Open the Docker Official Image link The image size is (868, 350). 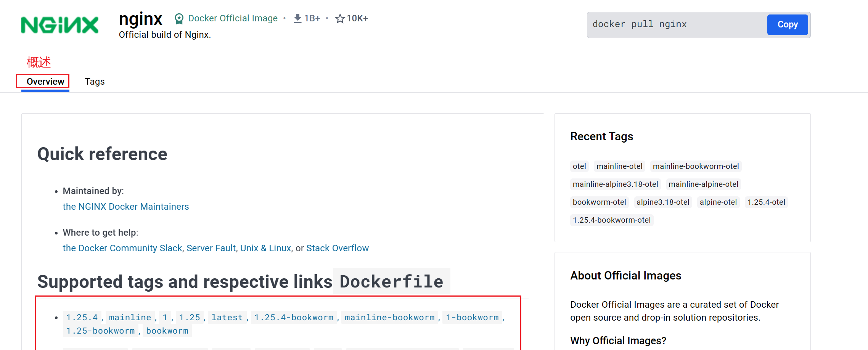233,18
